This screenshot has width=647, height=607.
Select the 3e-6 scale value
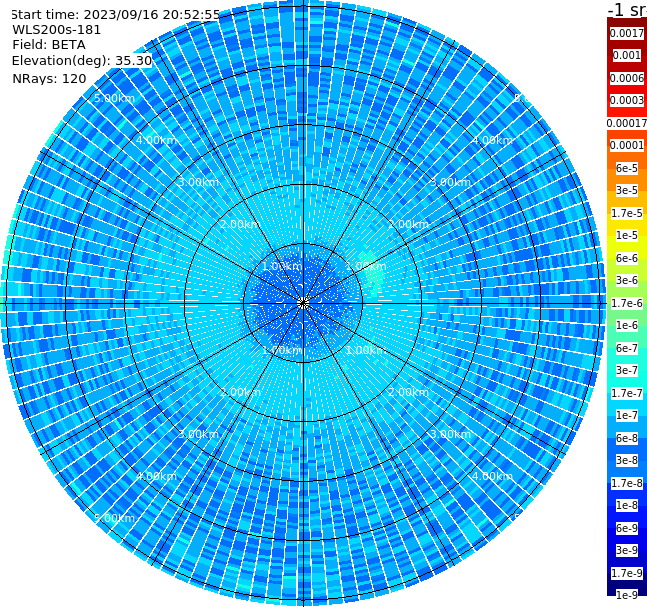[x=627, y=280]
